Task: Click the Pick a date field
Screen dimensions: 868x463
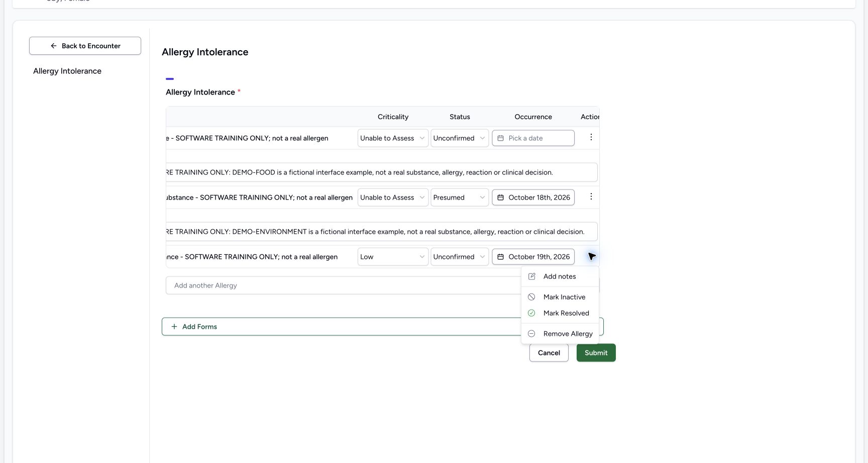Action: pyautogui.click(x=533, y=138)
